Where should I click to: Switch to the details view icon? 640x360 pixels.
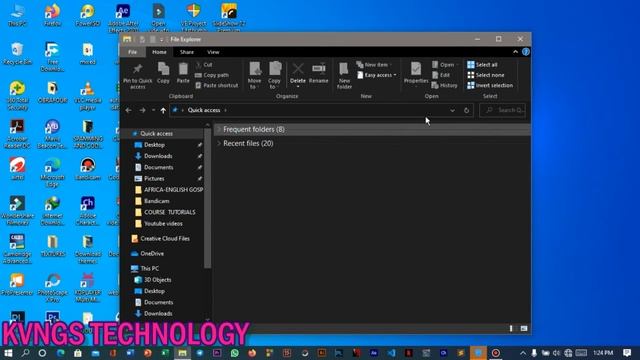coord(511,329)
